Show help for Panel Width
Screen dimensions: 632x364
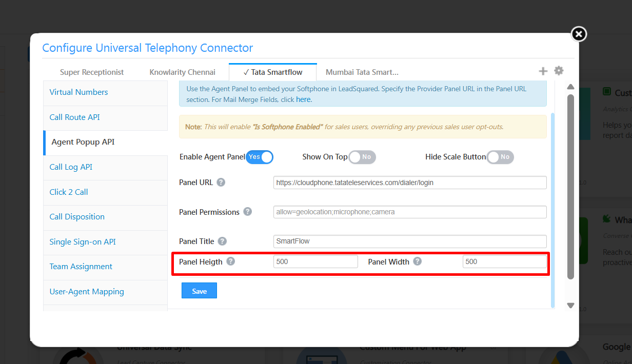click(x=418, y=261)
